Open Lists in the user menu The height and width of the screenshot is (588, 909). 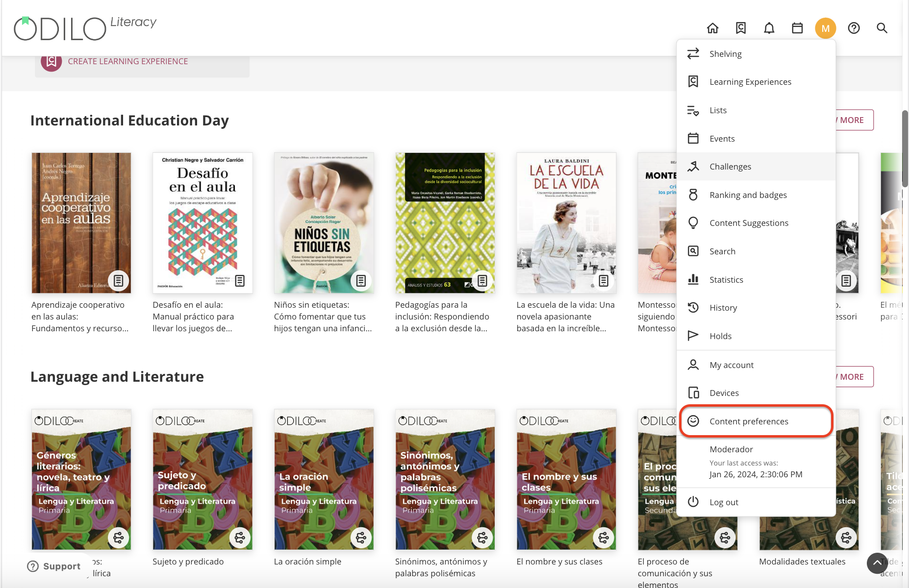(756, 110)
